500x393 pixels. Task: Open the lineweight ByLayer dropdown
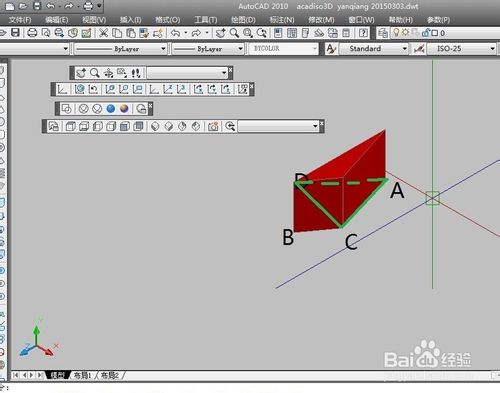pyautogui.click(x=241, y=49)
